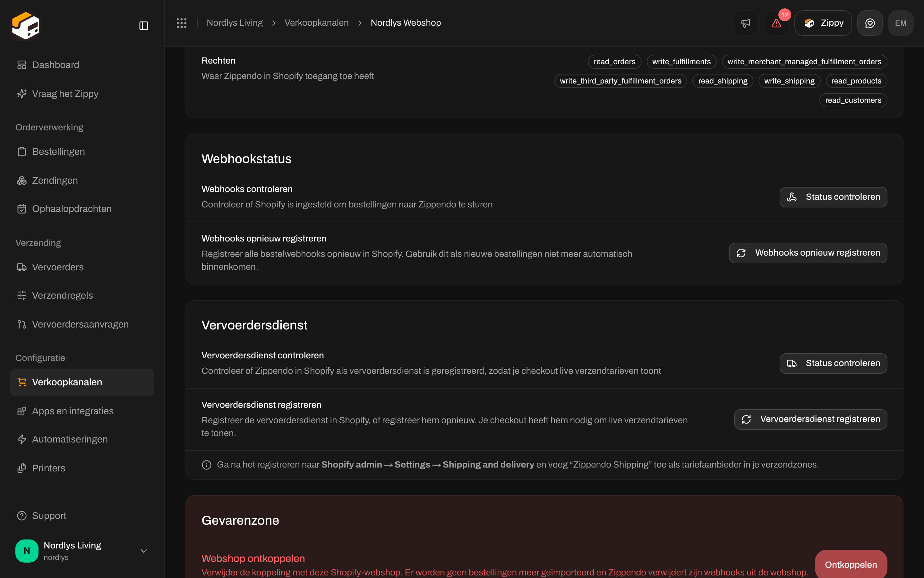The height and width of the screenshot is (578, 924).
Task: Open Vervoerdersaanvragen page
Action: (82, 324)
